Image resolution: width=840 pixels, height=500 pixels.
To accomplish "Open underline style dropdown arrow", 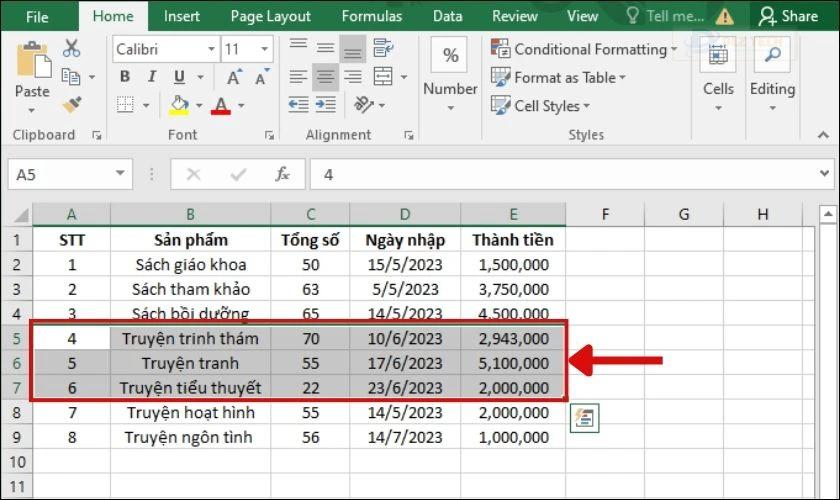I will [200, 77].
